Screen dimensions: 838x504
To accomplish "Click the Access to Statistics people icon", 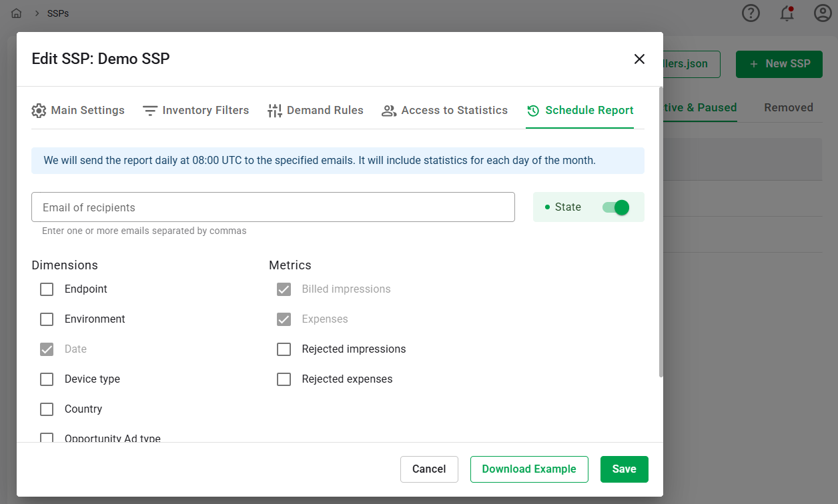I will point(389,111).
